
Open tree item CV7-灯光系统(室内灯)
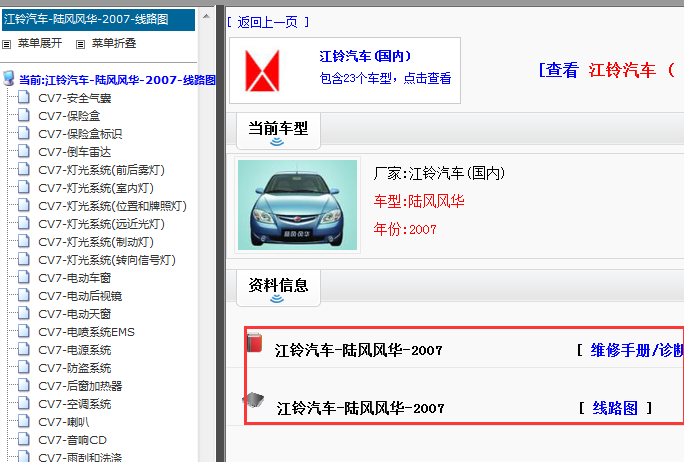point(96,188)
